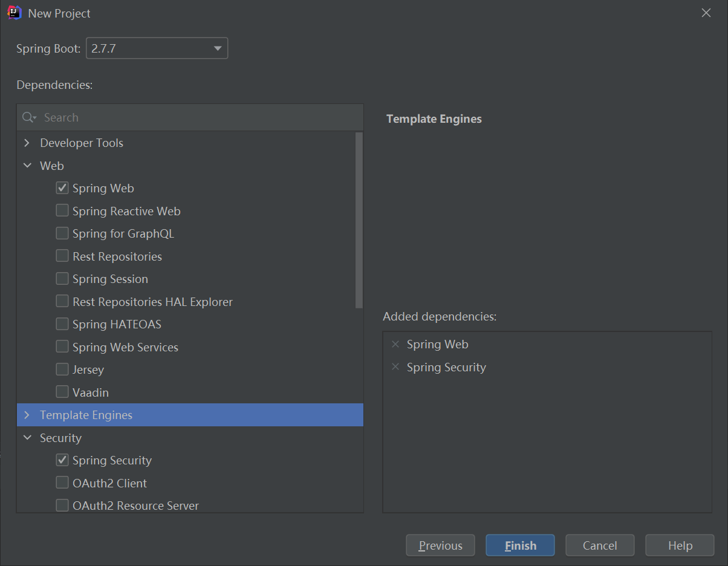The height and width of the screenshot is (566, 728).
Task: Close the New Project dialog
Action: click(706, 13)
